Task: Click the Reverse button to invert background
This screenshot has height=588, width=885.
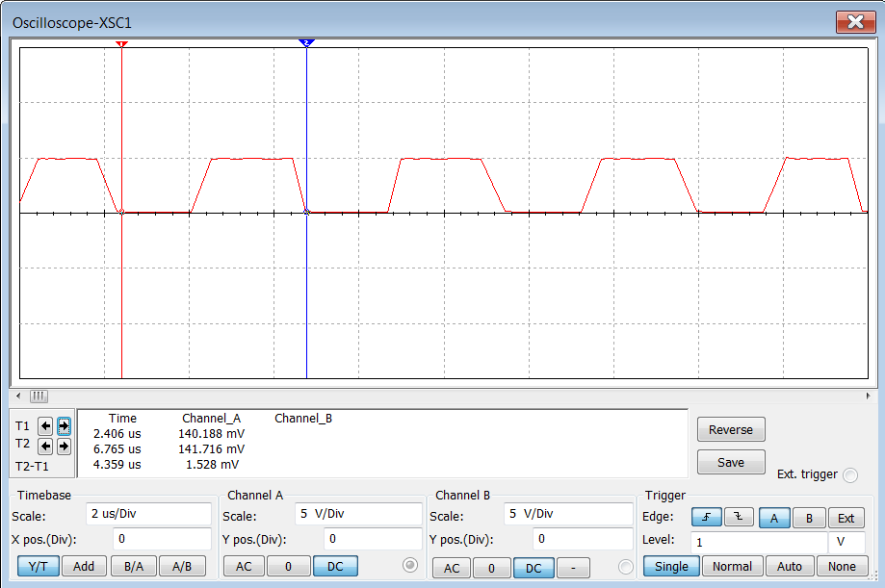Action: 730,429
